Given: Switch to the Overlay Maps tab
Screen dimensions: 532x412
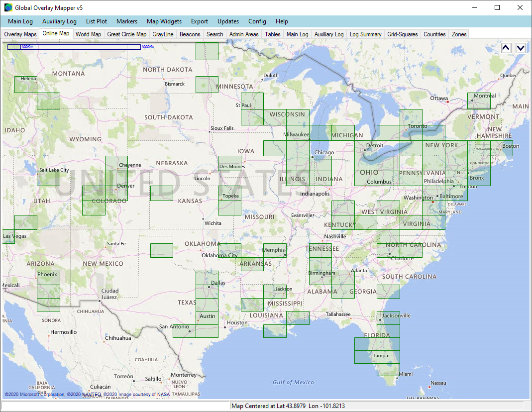Looking at the screenshot, I should pyautogui.click(x=20, y=34).
